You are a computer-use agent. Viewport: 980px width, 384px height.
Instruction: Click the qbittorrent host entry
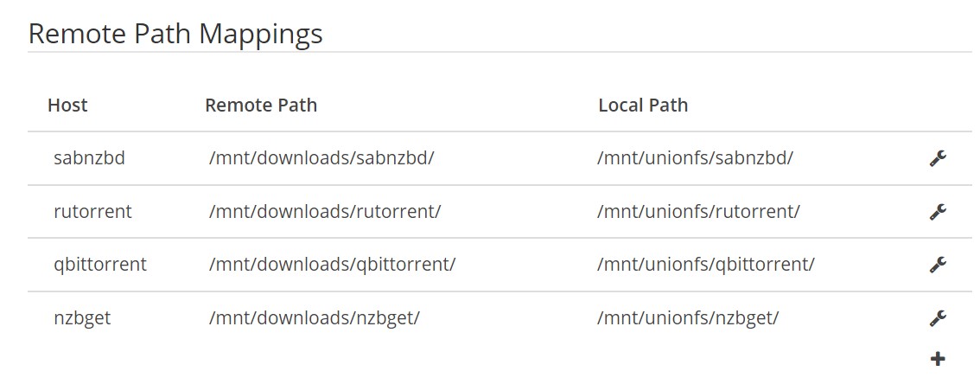(x=100, y=265)
